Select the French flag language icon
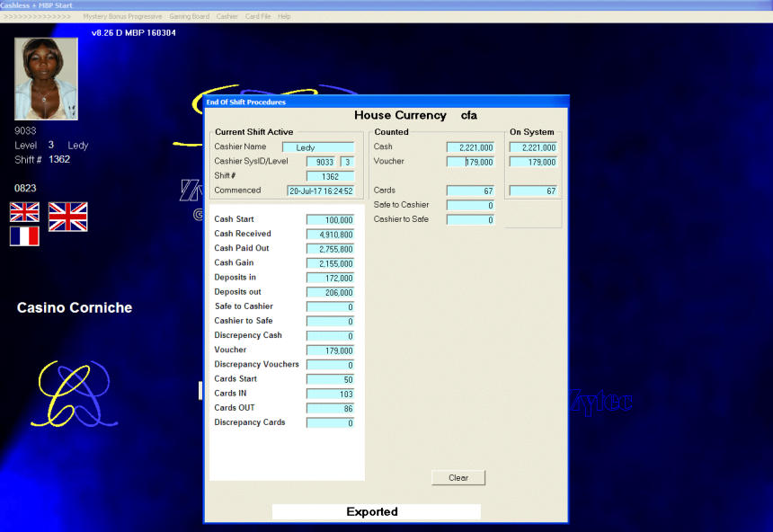 coord(24,236)
